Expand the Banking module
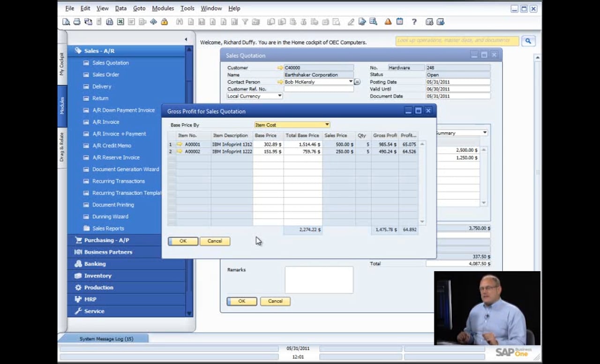Viewport: 600px width, 364px height. (x=127, y=264)
